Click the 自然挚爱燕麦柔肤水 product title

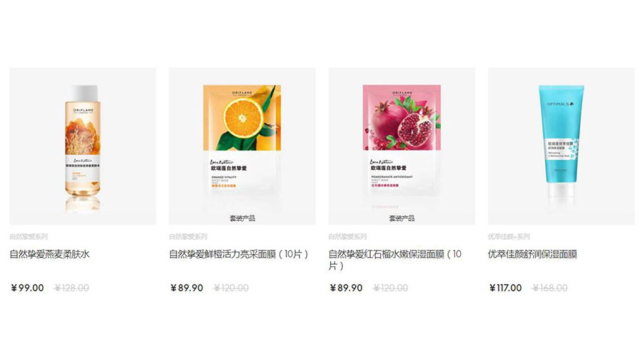49,254
